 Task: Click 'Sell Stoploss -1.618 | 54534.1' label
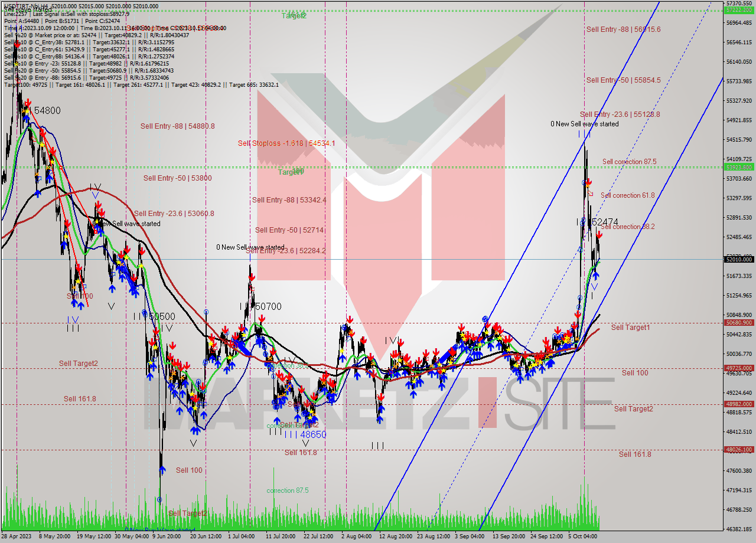point(286,143)
